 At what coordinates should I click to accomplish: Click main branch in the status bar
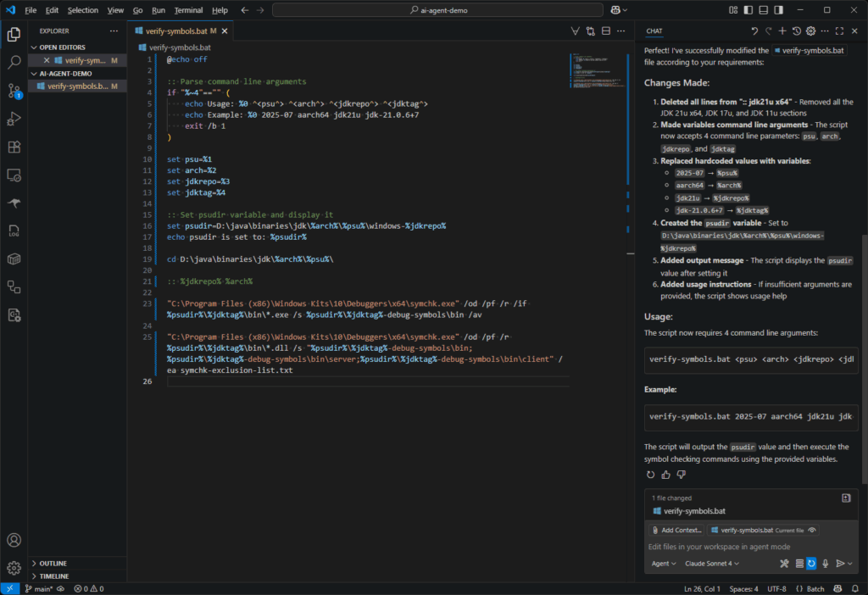(39, 588)
